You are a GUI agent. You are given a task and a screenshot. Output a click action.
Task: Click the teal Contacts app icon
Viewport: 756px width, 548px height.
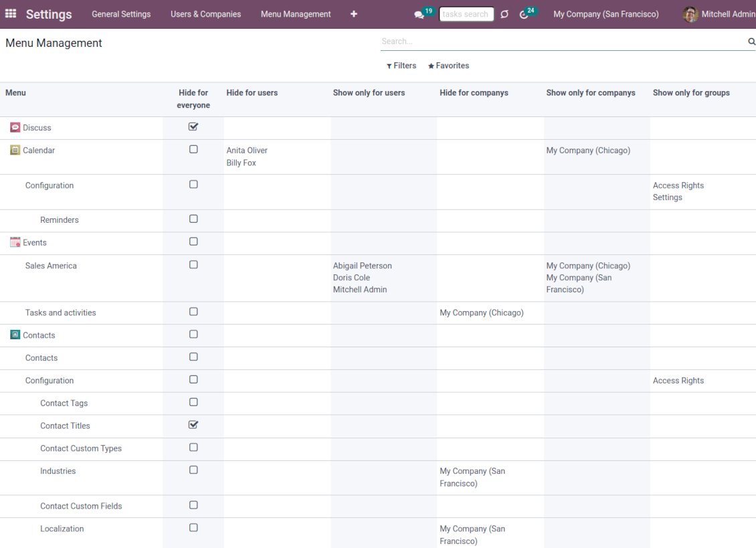tap(15, 335)
